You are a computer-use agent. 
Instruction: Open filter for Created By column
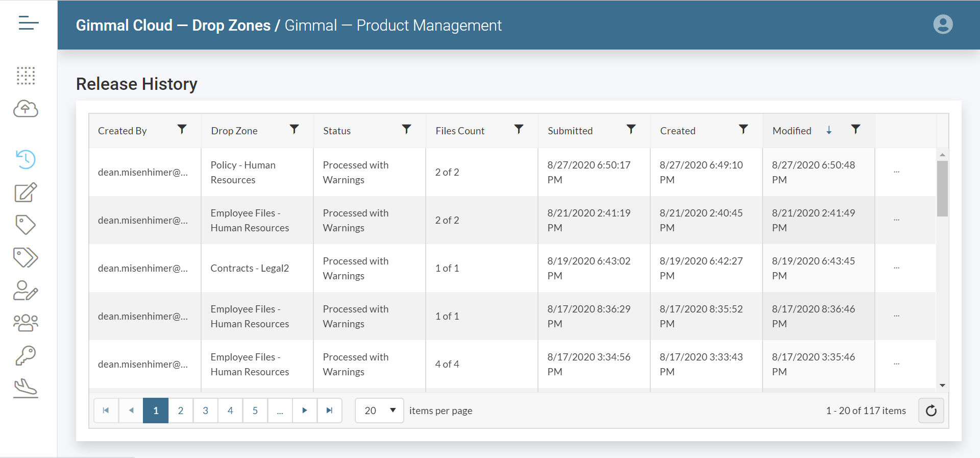pos(182,130)
